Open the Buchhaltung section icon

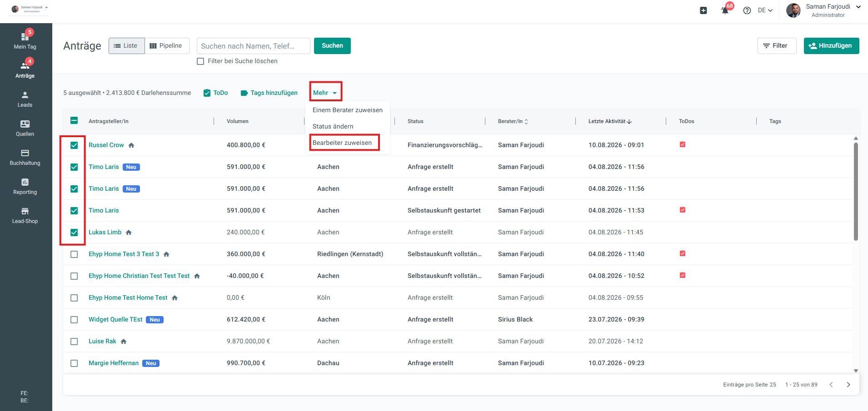tap(25, 153)
